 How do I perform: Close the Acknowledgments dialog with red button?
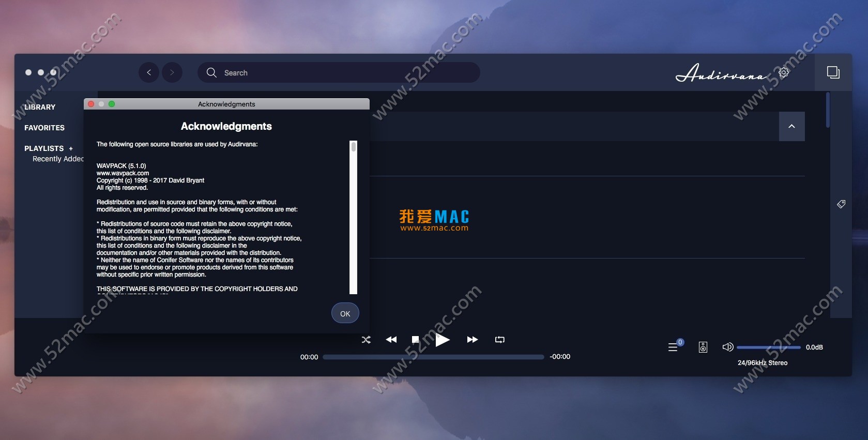(x=91, y=104)
